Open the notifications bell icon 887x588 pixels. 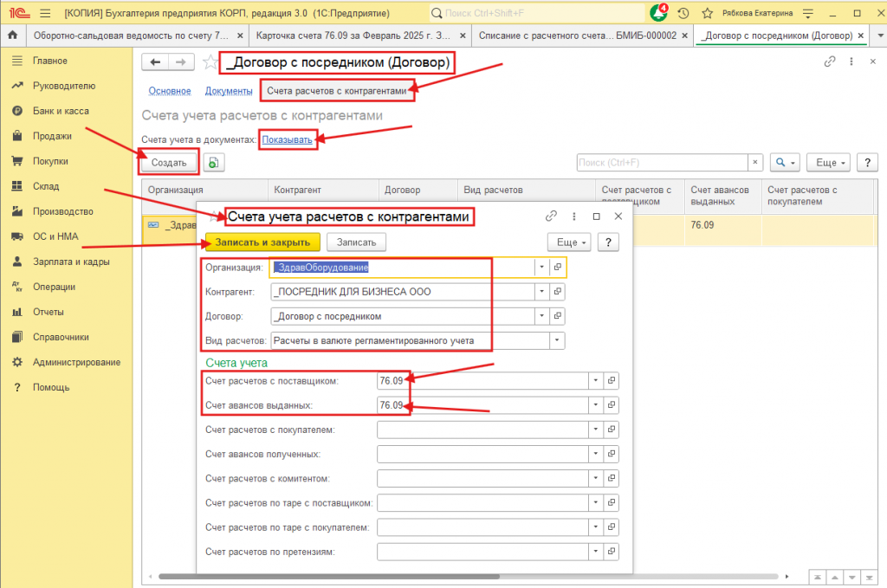[x=658, y=12]
